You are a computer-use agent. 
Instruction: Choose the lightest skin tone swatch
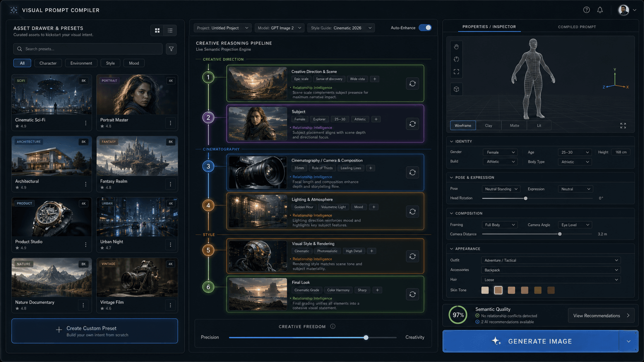tap(485, 290)
